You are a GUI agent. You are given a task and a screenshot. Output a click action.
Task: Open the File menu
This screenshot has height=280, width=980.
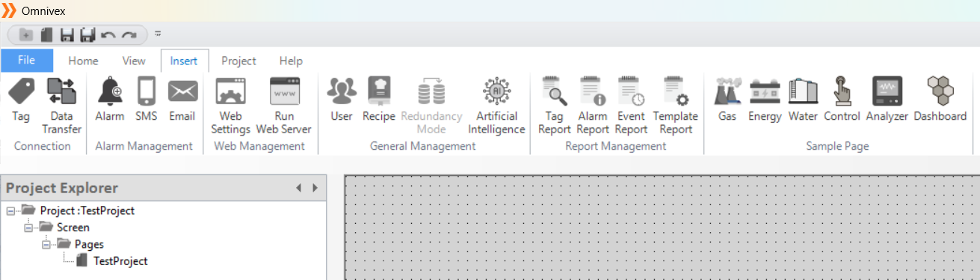coord(27,61)
